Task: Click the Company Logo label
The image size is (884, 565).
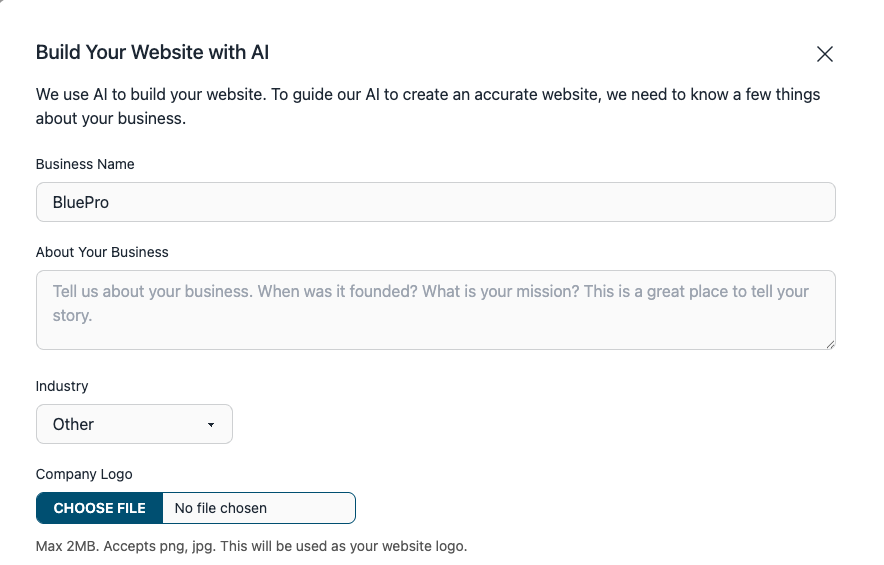Action: pos(84,474)
